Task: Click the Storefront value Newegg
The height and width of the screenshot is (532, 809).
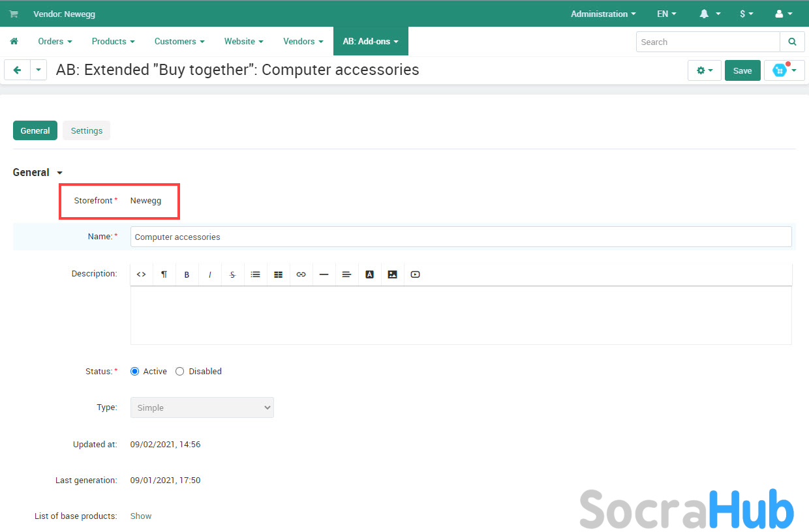Action: tap(145, 200)
